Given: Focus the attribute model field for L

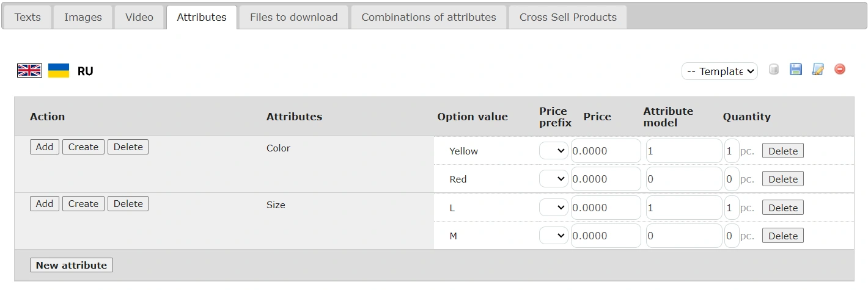Looking at the screenshot, I should [x=684, y=208].
